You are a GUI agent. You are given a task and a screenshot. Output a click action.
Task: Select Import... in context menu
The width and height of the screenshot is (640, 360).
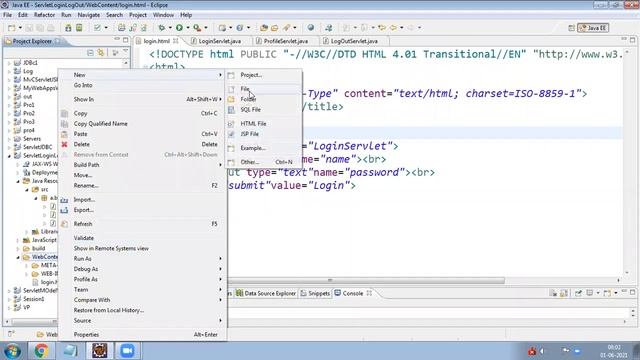click(142, 200)
